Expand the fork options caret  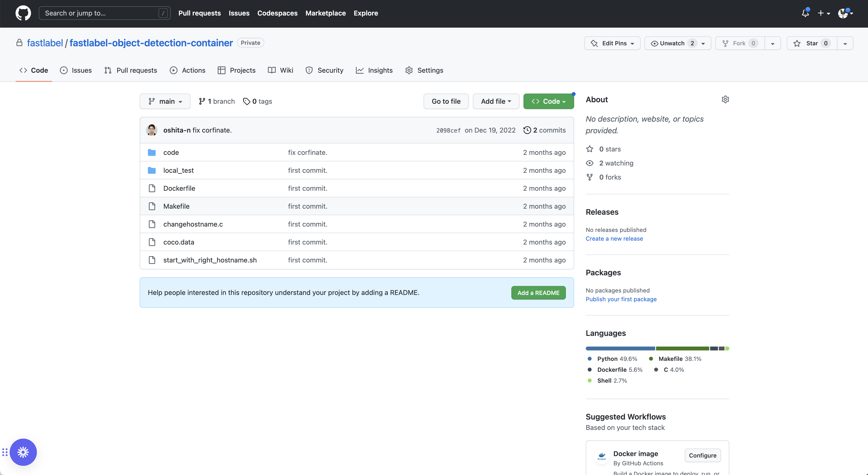pos(773,43)
